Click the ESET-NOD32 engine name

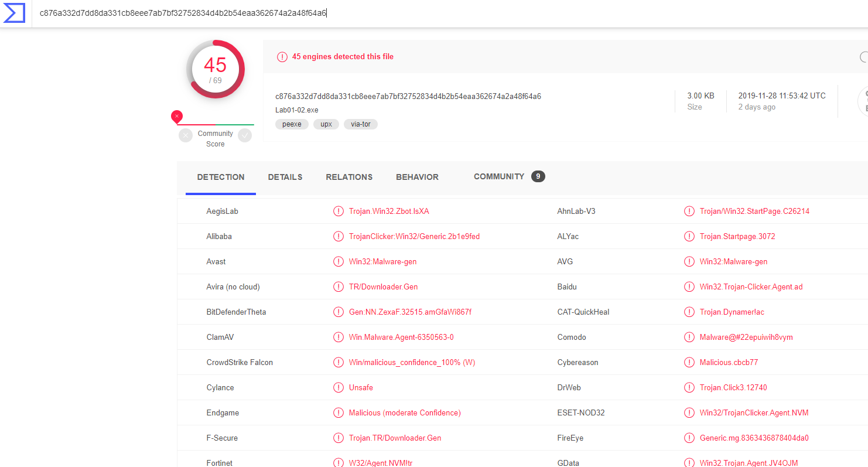click(x=581, y=413)
